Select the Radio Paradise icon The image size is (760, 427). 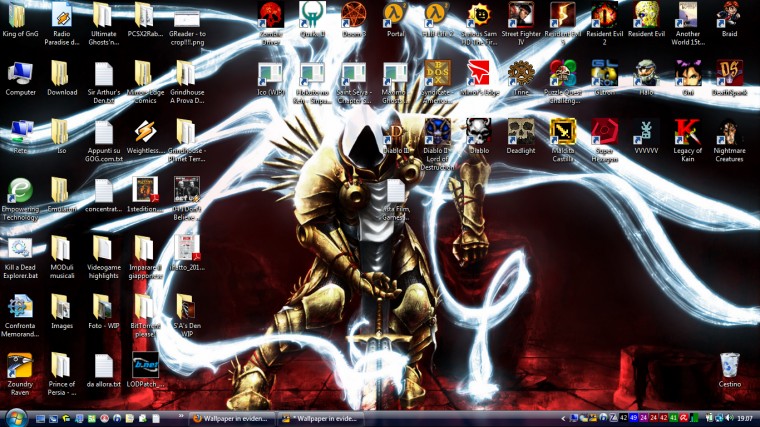click(62, 15)
